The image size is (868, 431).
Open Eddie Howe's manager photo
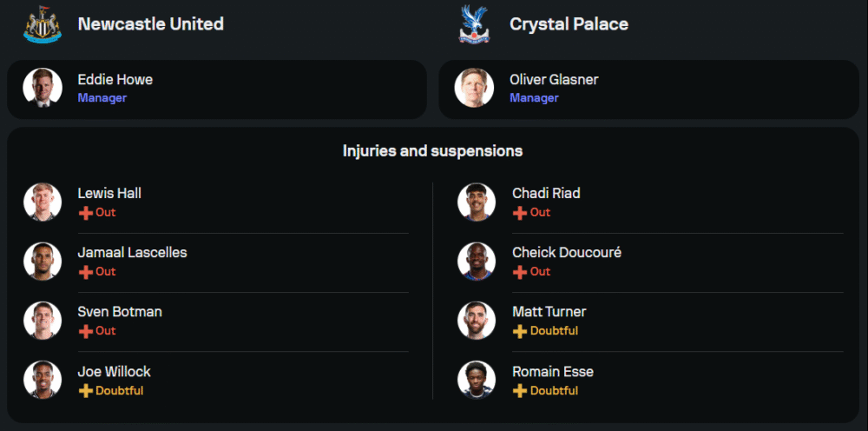pos(43,88)
